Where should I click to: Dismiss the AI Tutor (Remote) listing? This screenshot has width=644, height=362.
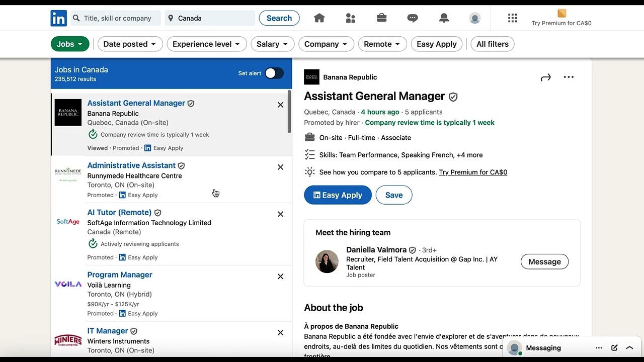(x=280, y=214)
